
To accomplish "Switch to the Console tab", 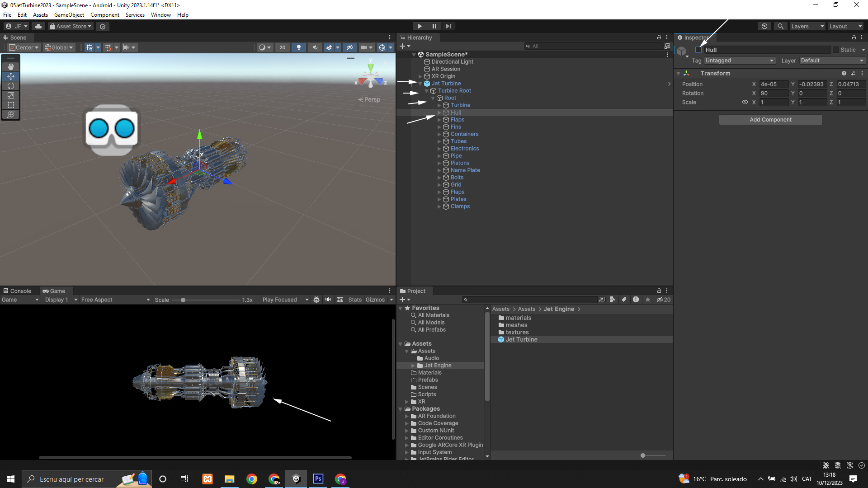I will click(x=17, y=291).
